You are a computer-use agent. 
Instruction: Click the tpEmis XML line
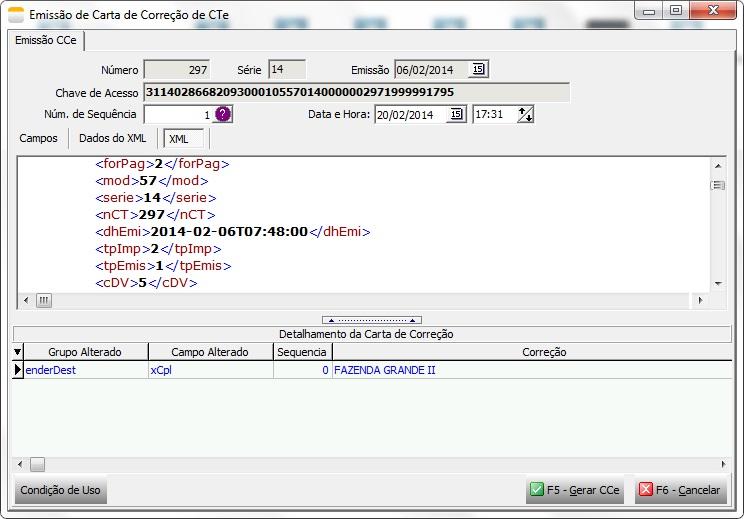[x=163, y=266]
